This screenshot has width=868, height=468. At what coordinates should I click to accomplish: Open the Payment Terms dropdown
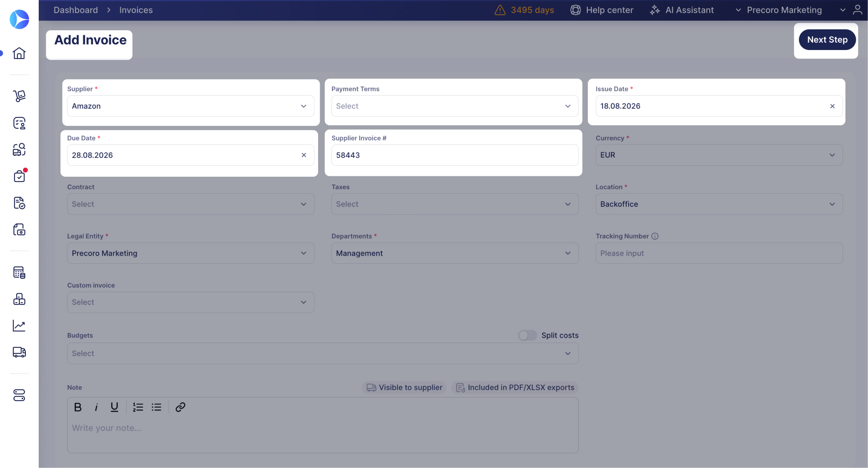click(x=455, y=106)
